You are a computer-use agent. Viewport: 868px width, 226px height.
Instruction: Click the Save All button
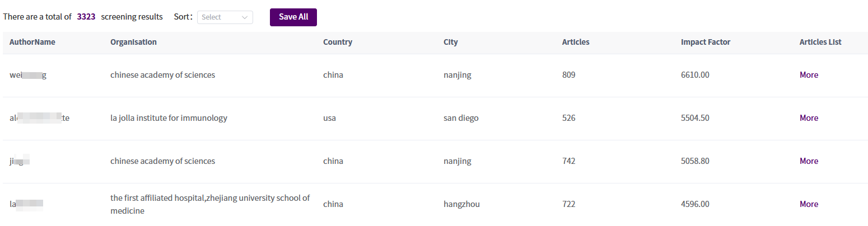click(293, 17)
